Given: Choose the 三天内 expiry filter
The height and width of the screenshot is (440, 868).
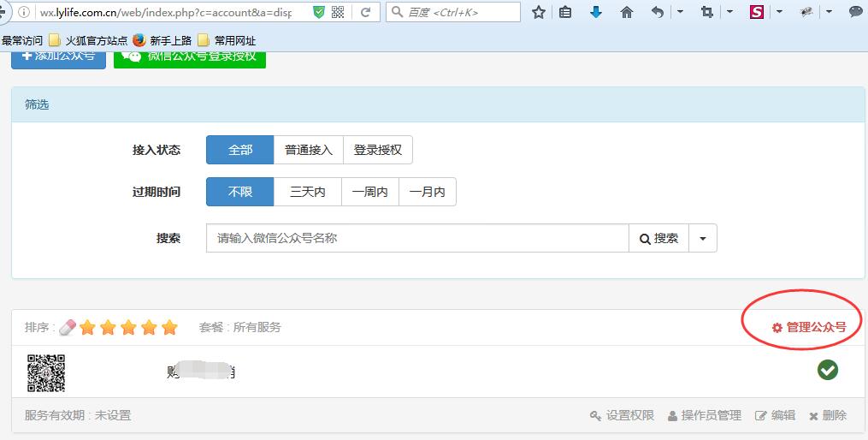Looking at the screenshot, I should pyautogui.click(x=308, y=193).
